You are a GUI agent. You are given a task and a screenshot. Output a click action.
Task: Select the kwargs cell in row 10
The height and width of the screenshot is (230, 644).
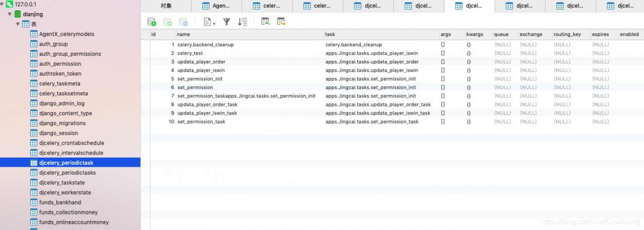pyautogui.click(x=479, y=122)
